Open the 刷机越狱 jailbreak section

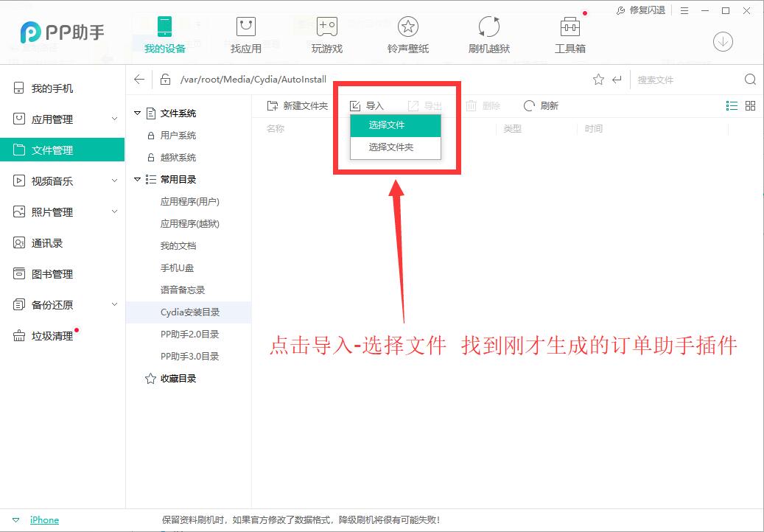[488, 35]
